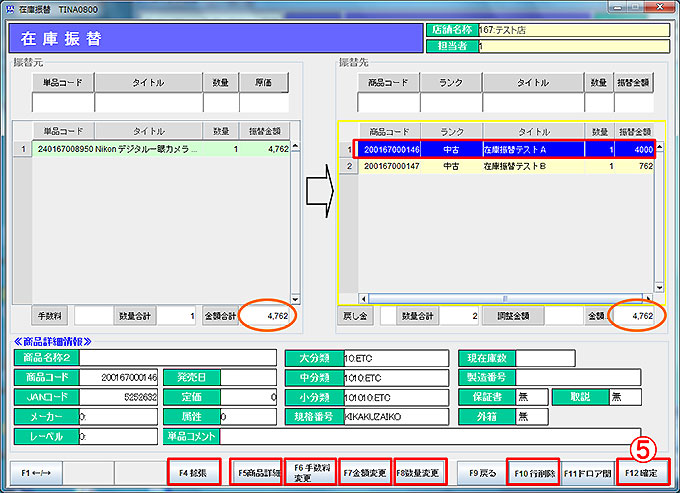Click the 単品コメント field in product details

pyautogui.click(x=442, y=437)
